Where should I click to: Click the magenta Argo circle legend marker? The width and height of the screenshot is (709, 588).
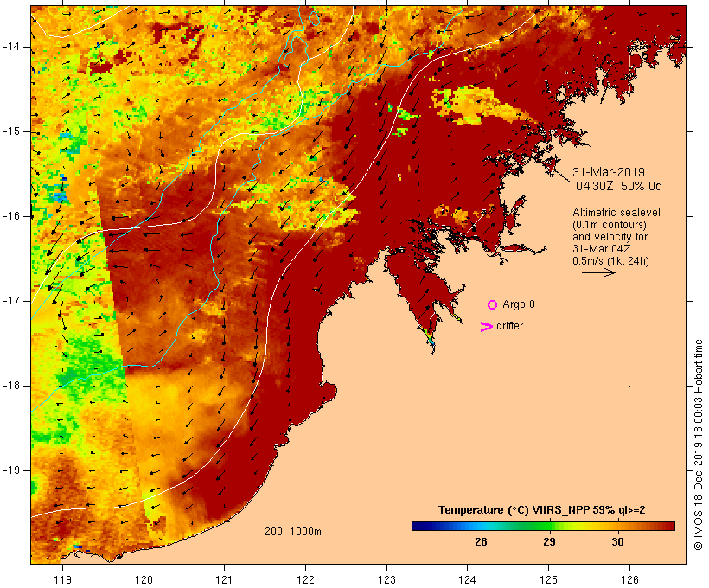point(493,305)
